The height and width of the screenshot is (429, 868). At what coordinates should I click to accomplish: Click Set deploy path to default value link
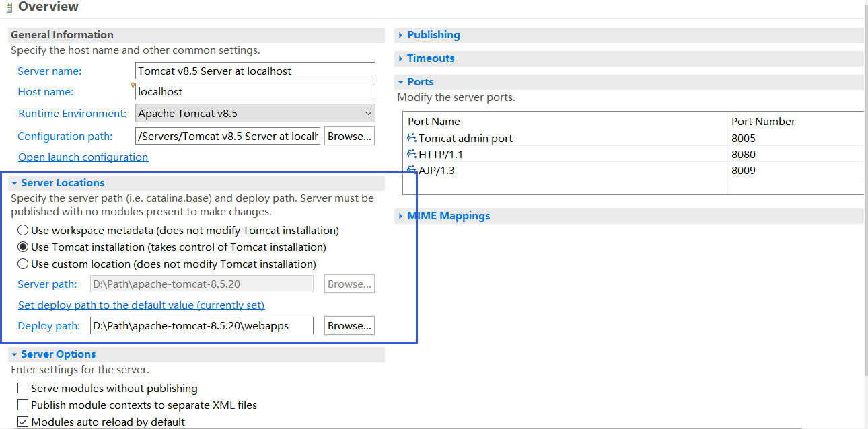(141, 305)
